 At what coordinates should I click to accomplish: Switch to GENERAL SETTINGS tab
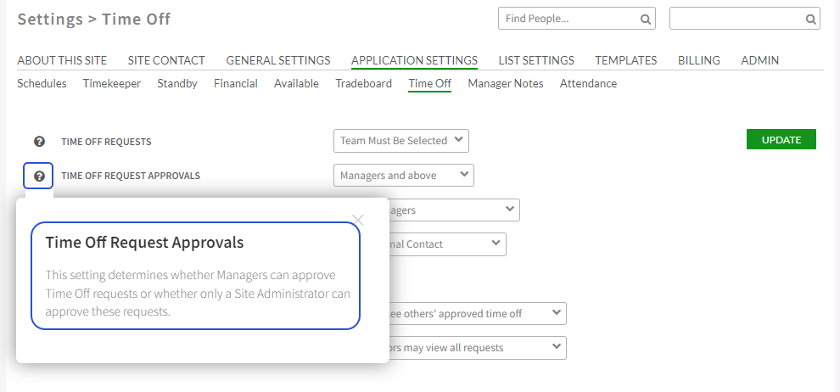[278, 61]
